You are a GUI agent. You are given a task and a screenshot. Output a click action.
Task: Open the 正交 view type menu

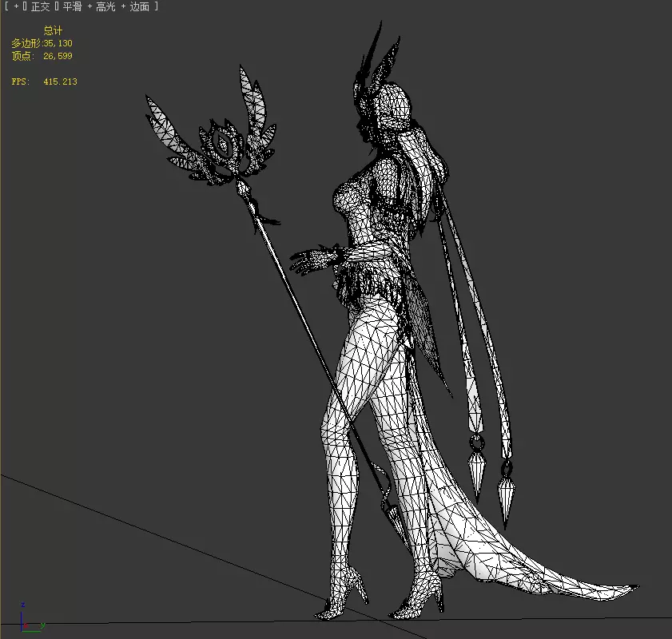(40, 6)
